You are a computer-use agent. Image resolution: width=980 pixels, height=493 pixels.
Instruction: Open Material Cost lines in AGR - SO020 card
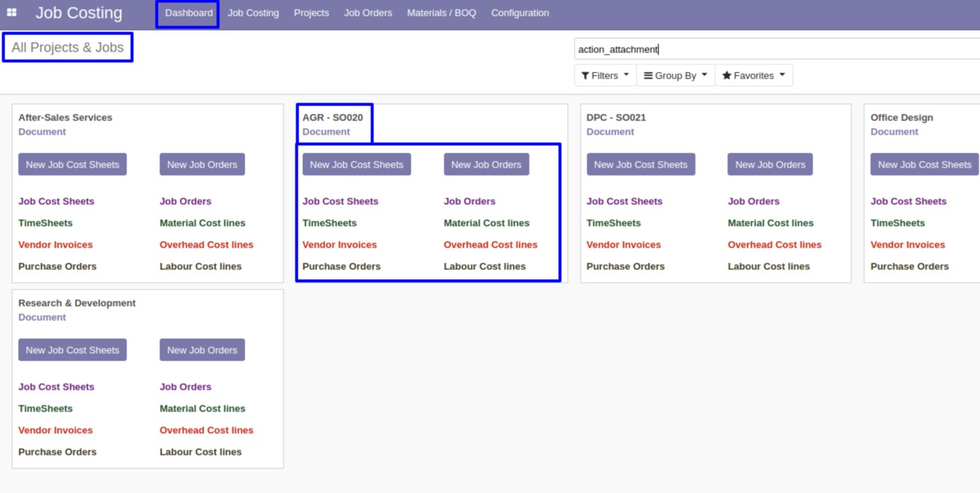pyautogui.click(x=486, y=223)
